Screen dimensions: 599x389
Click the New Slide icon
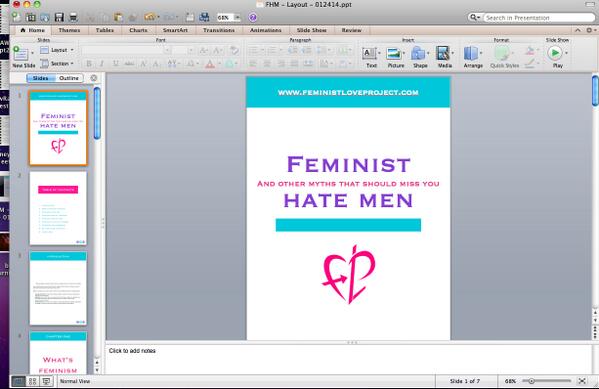pyautogui.click(x=20, y=53)
